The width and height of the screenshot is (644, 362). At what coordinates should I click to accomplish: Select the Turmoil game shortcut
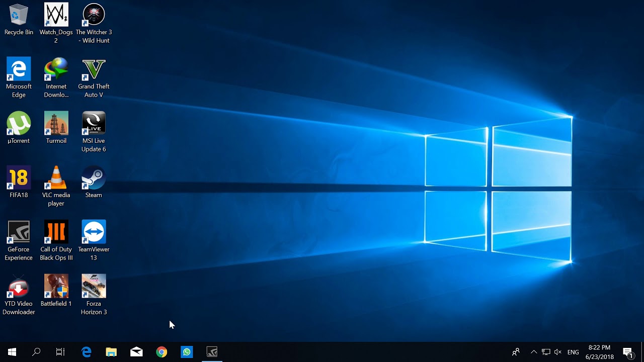56,128
